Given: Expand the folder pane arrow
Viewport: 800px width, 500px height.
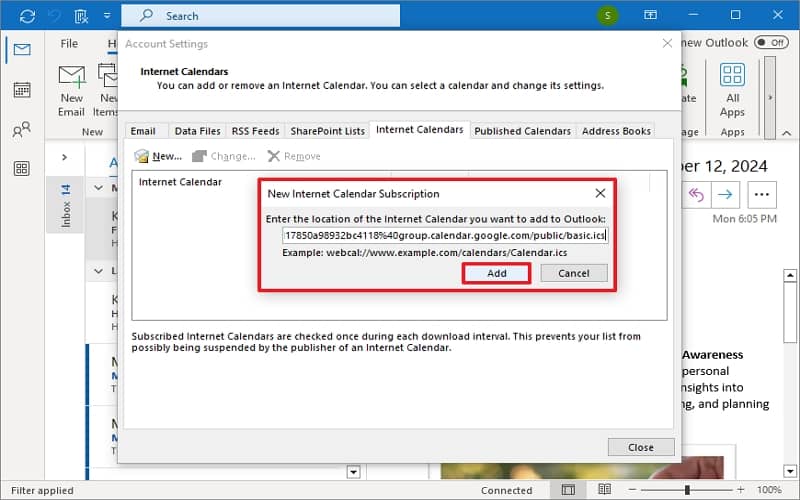Looking at the screenshot, I should point(64,157).
